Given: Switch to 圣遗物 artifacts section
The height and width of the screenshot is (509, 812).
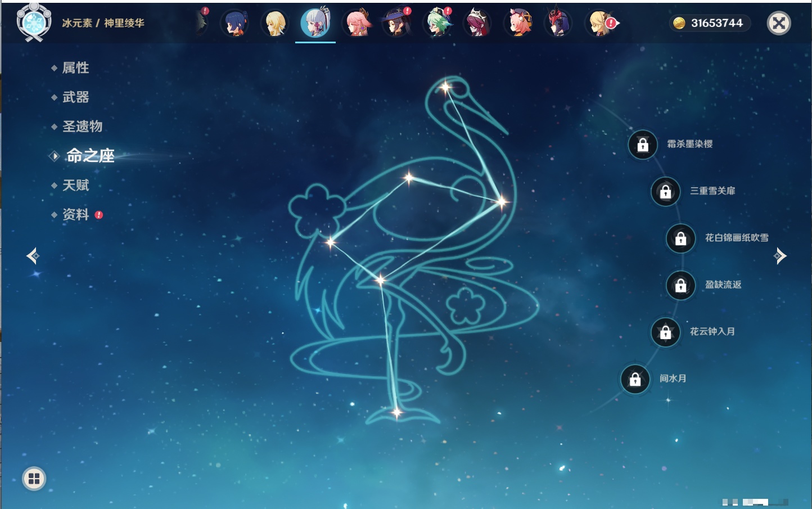Looking at the screenshot, I should (82, 127).
